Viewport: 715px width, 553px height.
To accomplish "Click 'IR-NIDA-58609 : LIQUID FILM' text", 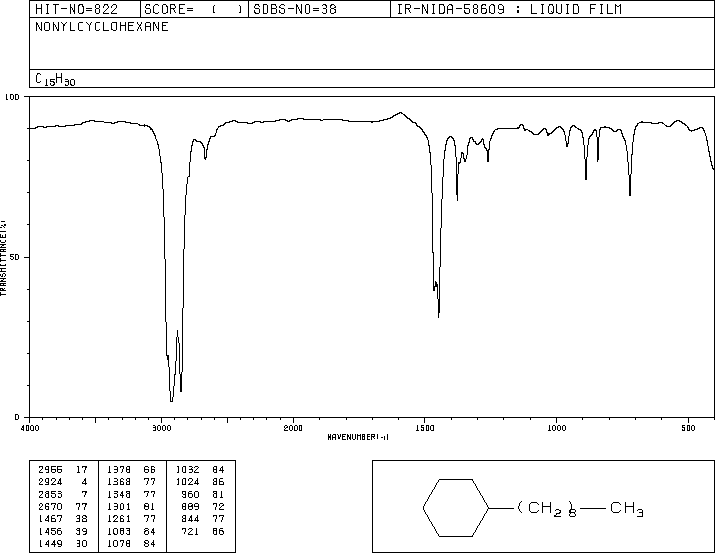I will coord(509,9).
